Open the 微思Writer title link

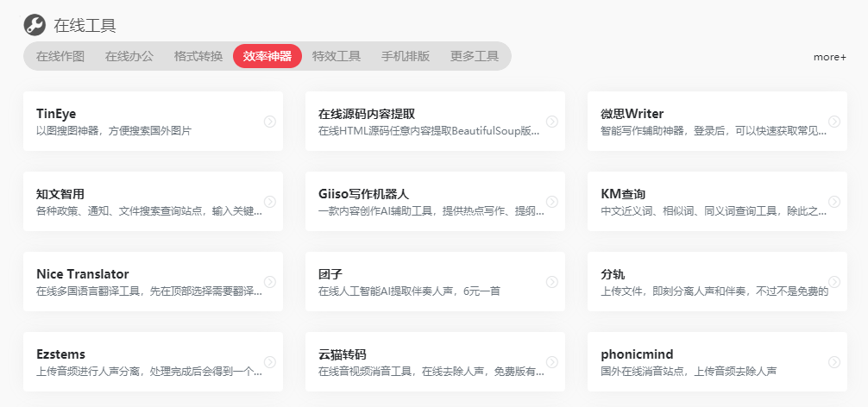pos(632,114)
